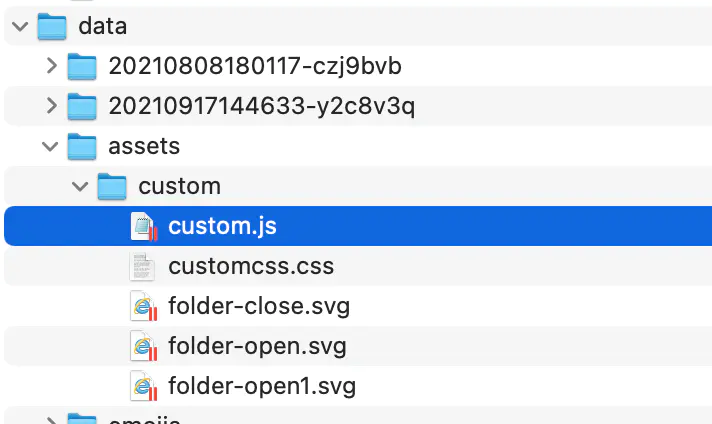Screen dimensions: 712x424
Task: Expand the 20210917144633-y2c8v3q folder
Action: (52, 106)
